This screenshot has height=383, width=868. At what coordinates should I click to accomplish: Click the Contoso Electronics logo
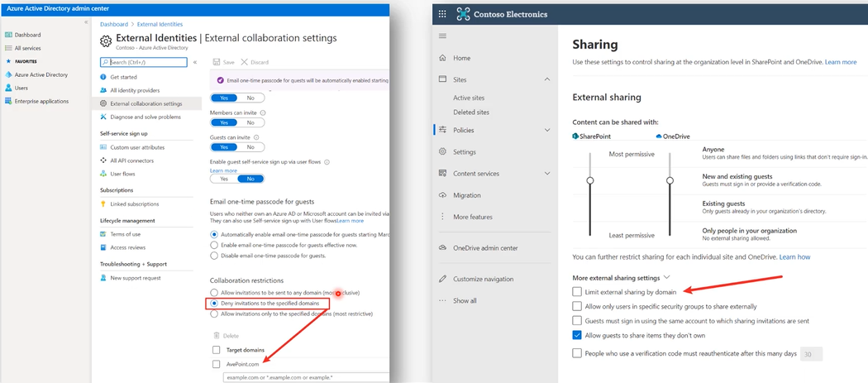coord(463,14)
